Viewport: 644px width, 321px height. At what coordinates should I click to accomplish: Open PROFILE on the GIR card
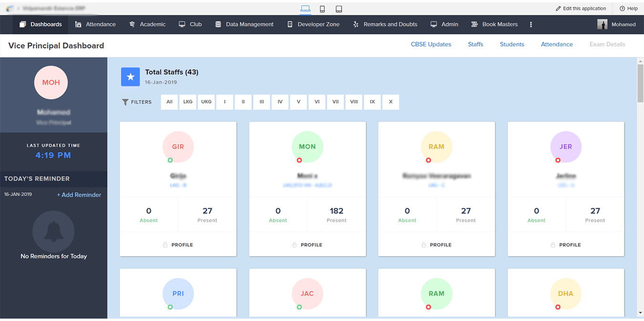178,245
